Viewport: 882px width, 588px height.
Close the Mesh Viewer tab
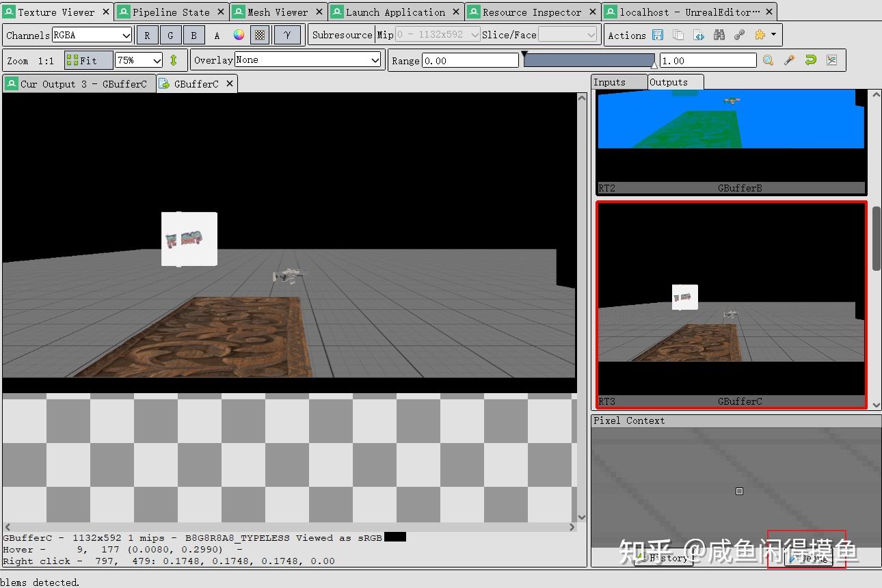coord(319,12)
